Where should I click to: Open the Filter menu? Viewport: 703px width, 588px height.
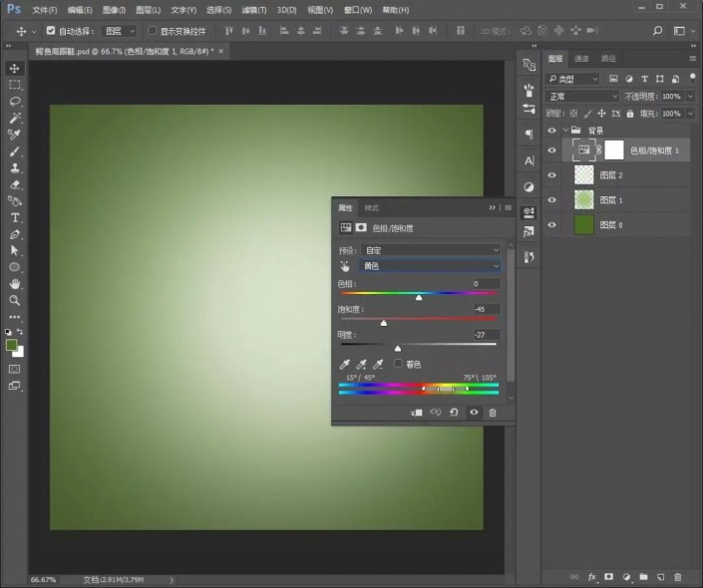[x=253, y=10]
